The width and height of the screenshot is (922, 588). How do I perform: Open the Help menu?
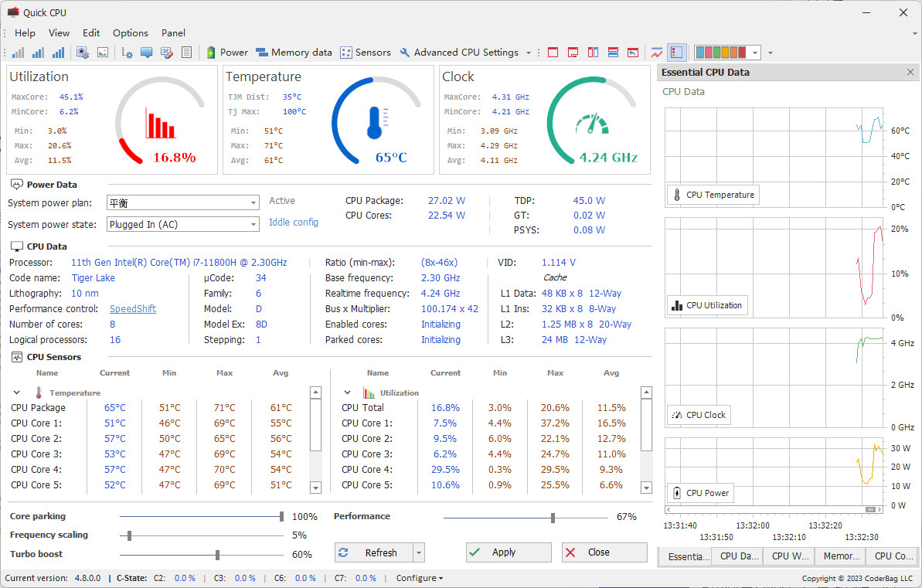click(x=25, y=33)
